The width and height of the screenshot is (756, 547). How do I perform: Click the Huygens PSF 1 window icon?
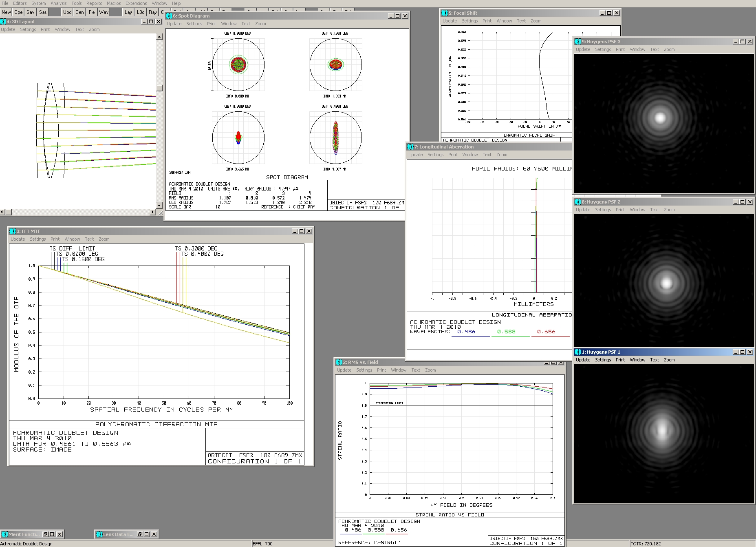click(x=578, y=352)
